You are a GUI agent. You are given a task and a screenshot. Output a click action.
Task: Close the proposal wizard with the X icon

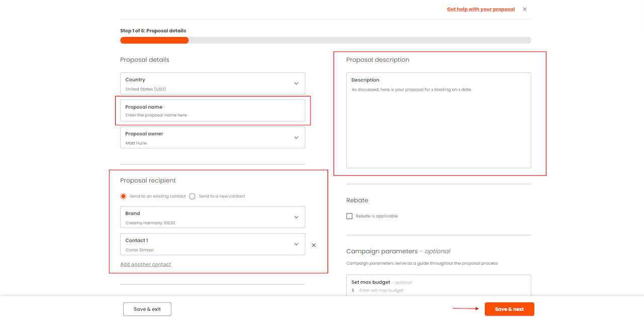[x=525, y=9]
